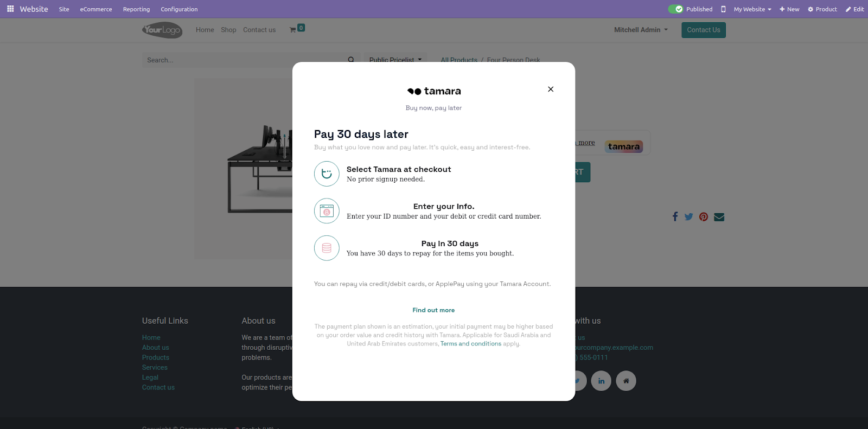Click the LinkedIn footer icon
868x429 pixels.
click(601, 381)
